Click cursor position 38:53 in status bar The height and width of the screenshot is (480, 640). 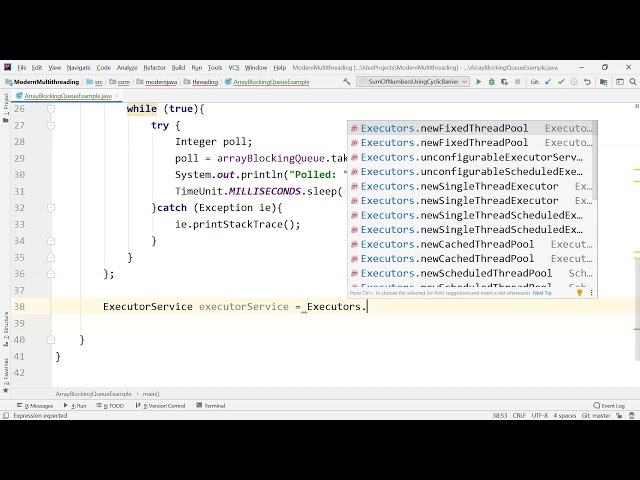tap(500, 416)
